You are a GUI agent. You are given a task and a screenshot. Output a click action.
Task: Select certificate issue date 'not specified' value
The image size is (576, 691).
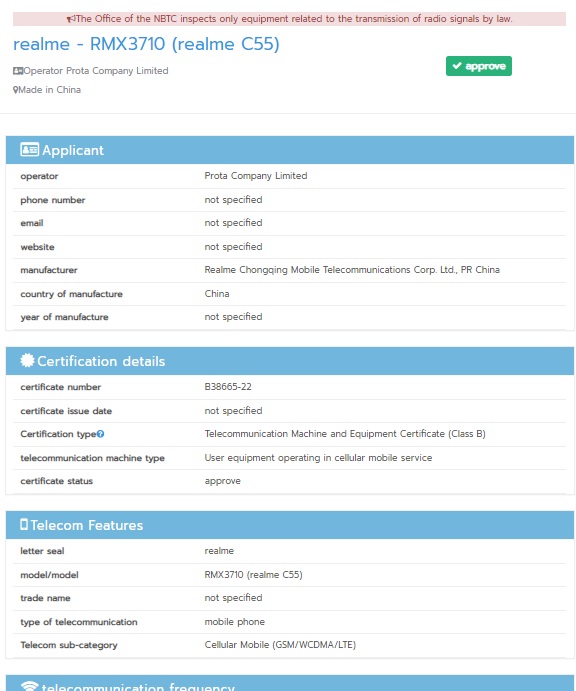233,411
